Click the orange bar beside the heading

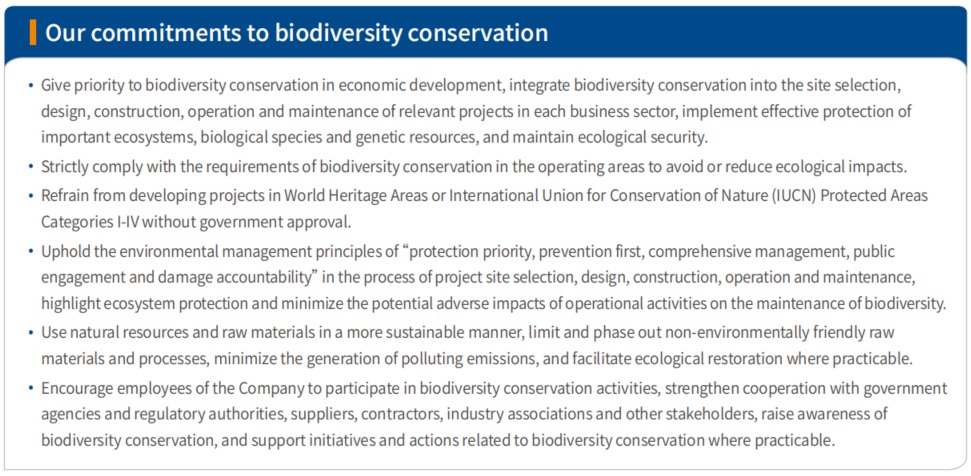point(32,32)
